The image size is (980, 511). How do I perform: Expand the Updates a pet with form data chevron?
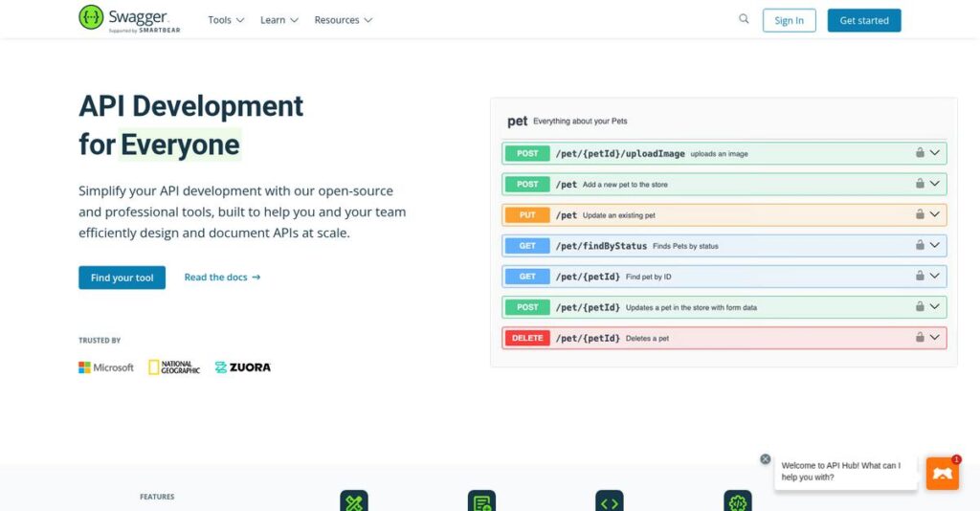934,306
